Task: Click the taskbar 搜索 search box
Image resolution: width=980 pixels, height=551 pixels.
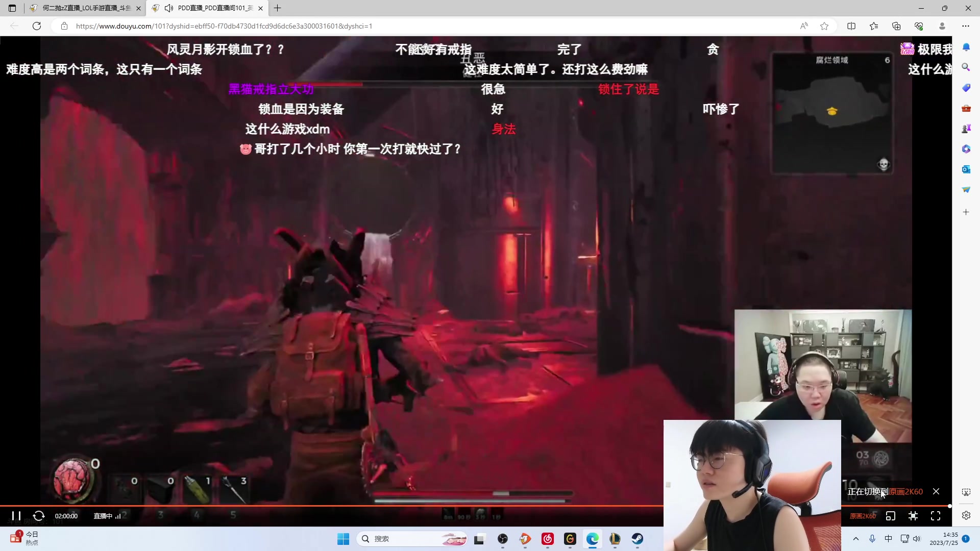Action: point(412,539)
